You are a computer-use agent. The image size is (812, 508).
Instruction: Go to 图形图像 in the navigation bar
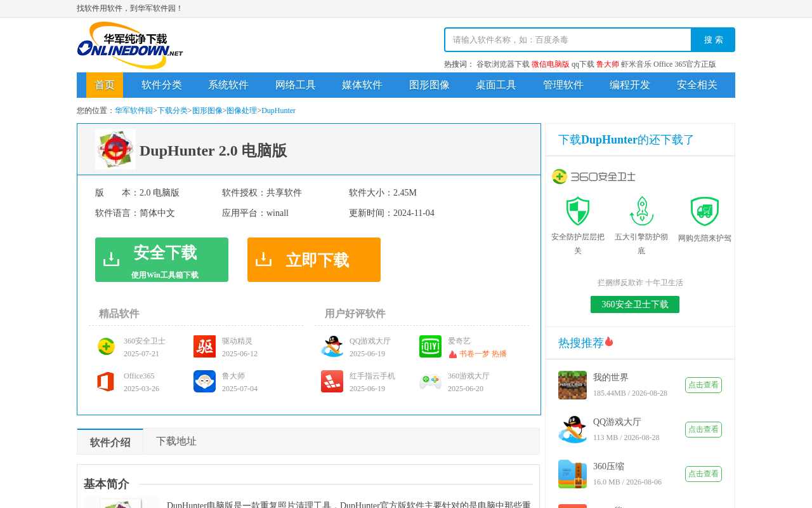pos(429,85)
